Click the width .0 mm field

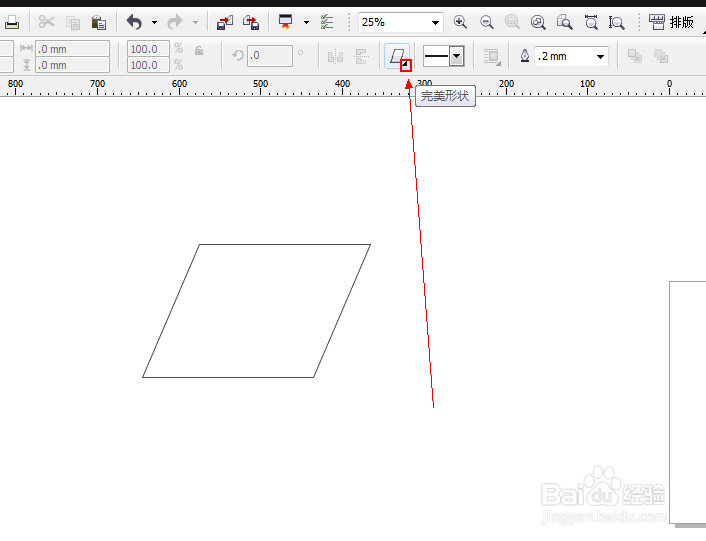pyautogui.click(x=72, y=49)
